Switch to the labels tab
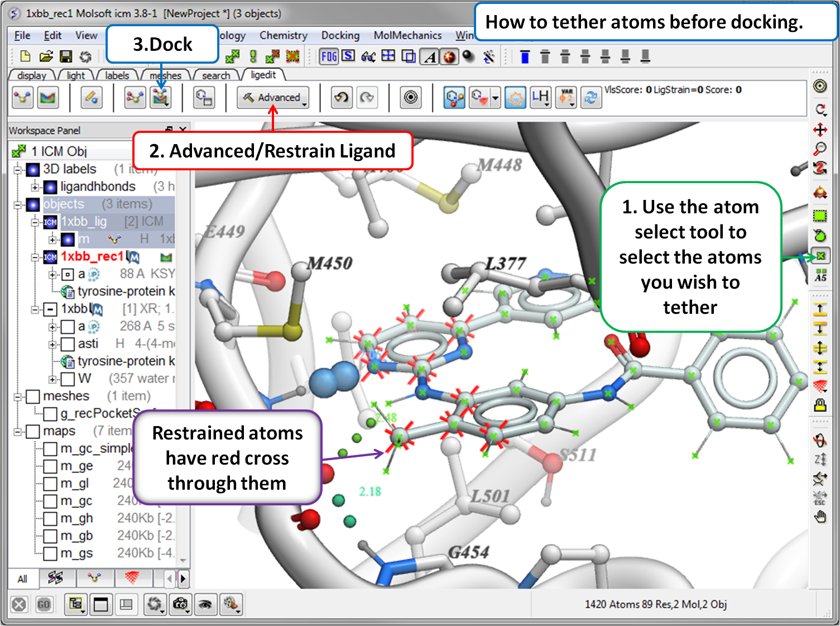840x626 pixels. click(x=117, y=75)
